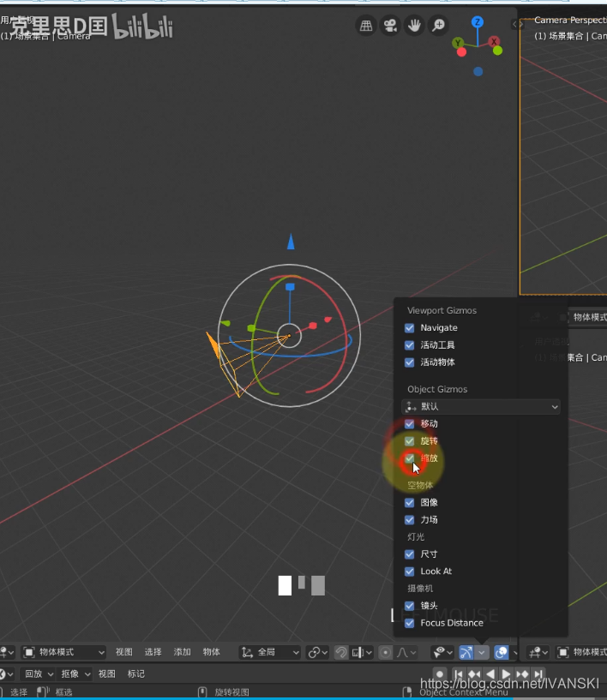
Task: Toggle the snap magnet icon
Action: coord(341,652)
